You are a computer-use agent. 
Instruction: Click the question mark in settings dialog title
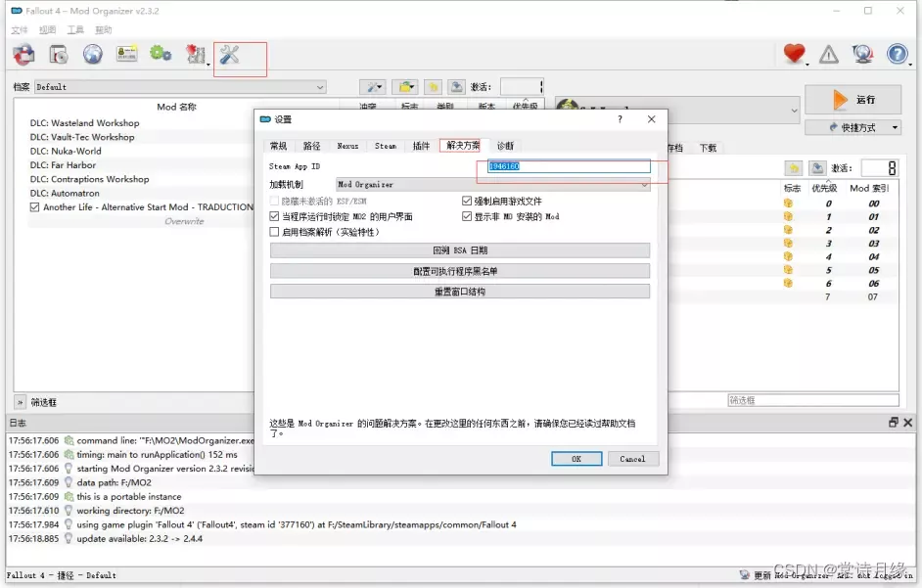tap(620, 119)
